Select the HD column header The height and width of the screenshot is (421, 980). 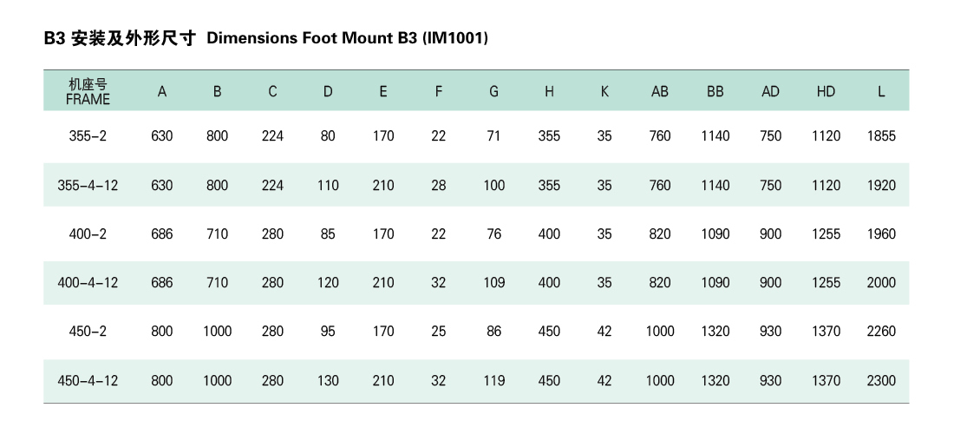826,91
